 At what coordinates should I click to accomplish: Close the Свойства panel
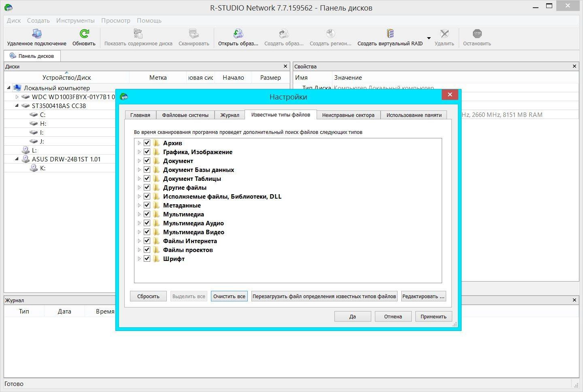pos(574,66)
